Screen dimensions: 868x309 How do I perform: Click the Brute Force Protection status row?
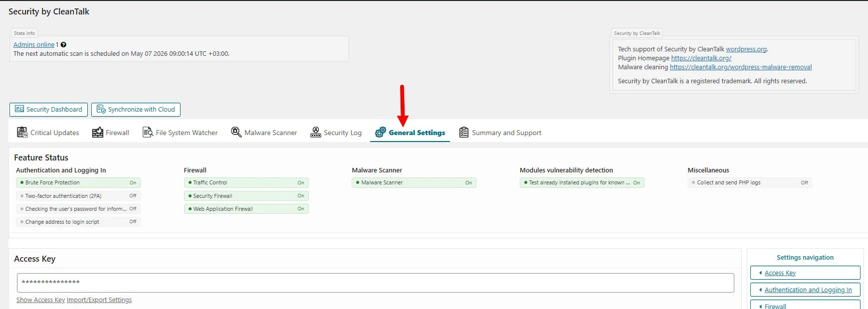coord(78,182)
